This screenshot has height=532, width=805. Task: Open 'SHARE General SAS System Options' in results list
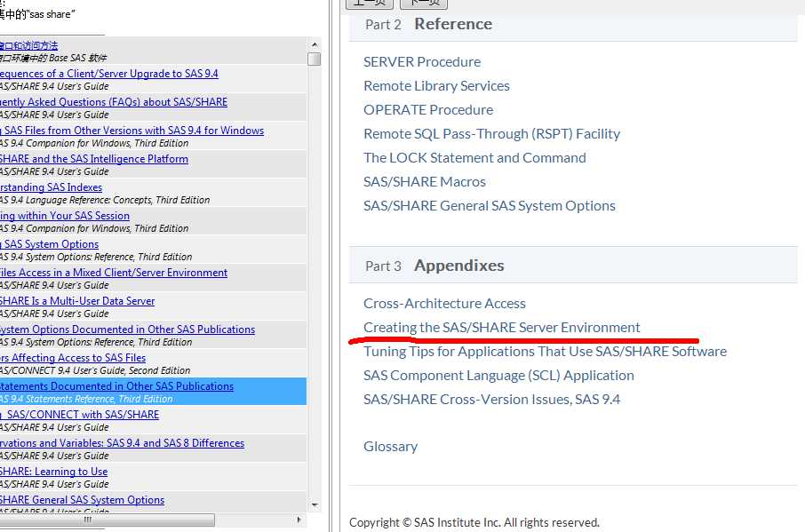click(82, 500)
